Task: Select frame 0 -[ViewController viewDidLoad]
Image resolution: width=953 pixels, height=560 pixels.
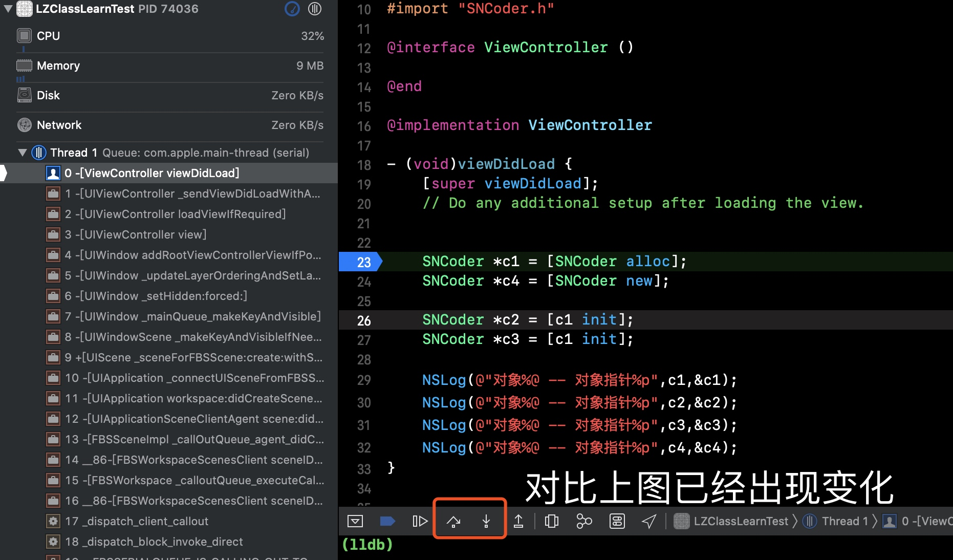Action: click(169, 173)
